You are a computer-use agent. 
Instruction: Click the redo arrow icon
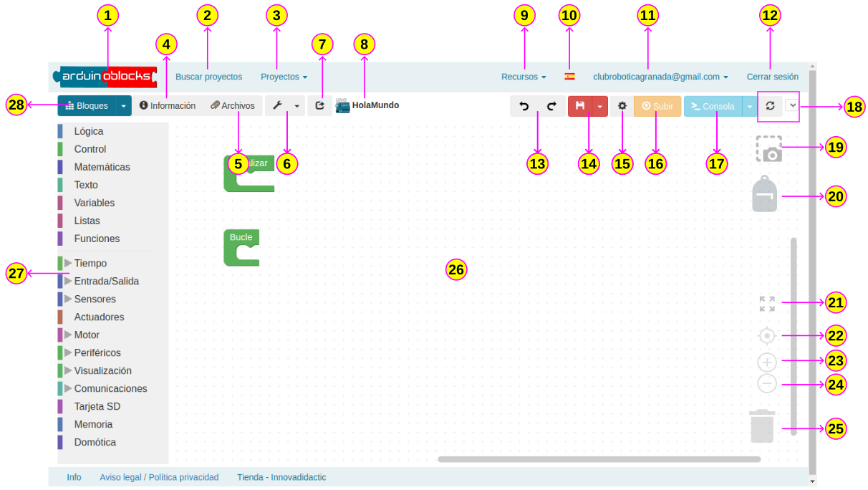coord(551,106)
